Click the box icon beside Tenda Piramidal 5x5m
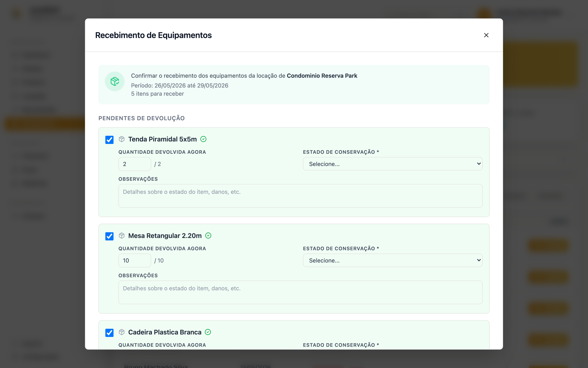The image size is (588, 368). pos(122,139)
